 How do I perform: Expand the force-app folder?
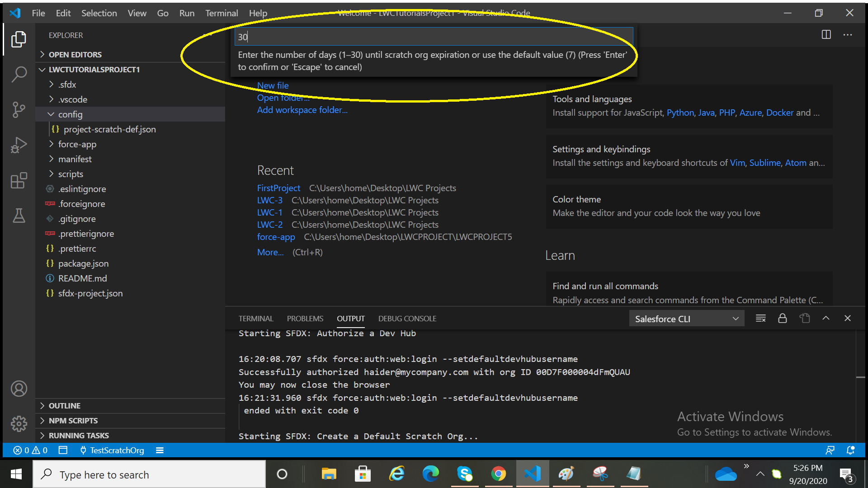[77, 144]
